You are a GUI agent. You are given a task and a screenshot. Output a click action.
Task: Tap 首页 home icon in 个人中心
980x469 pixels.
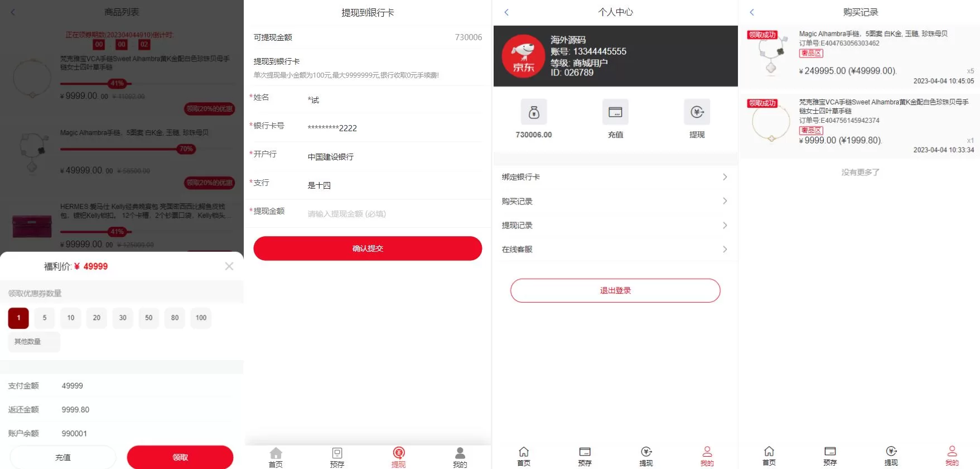[x=523, y=452]
